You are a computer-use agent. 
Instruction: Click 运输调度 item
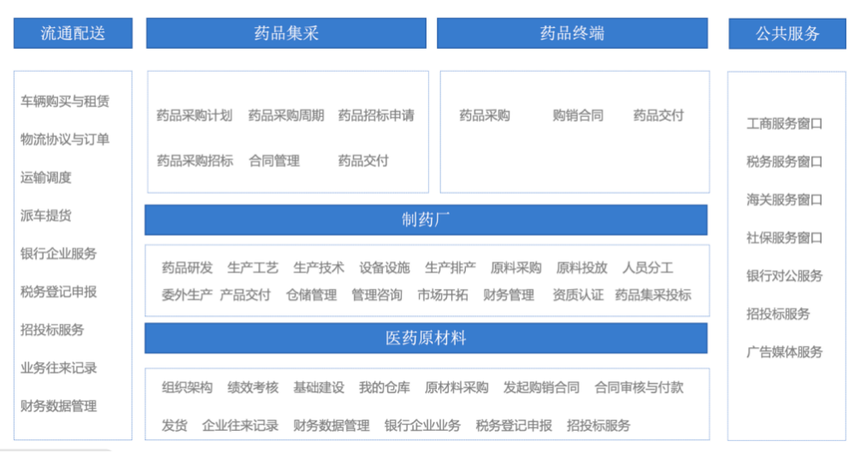coord(46,178)
